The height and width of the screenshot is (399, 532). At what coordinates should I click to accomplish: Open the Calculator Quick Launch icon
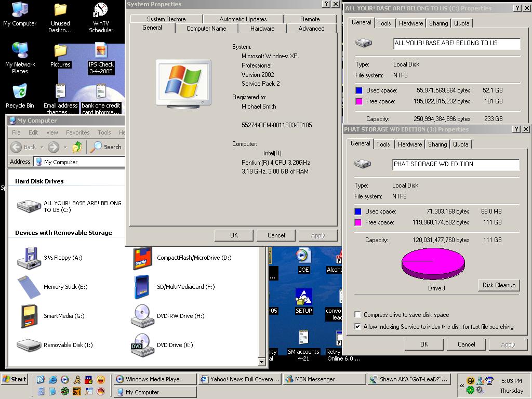pos(41,391)
